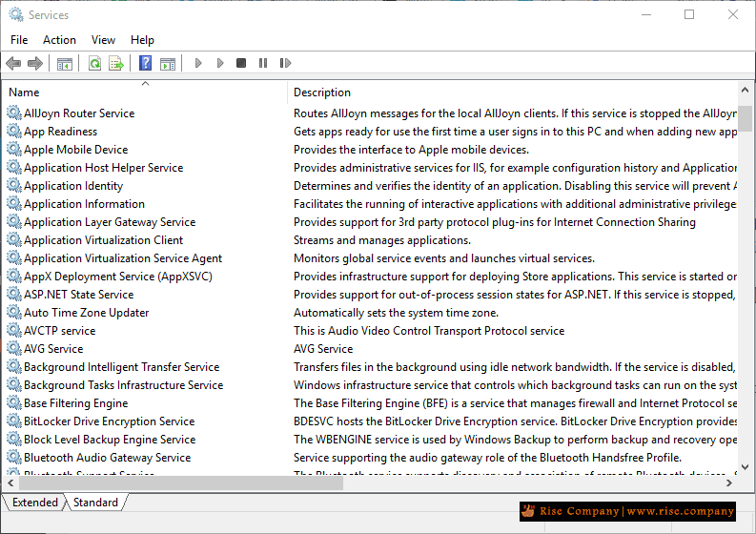756x534 pixels.
Task: Click the horizontal scrollbar thumb
Action: coord(181,483)
